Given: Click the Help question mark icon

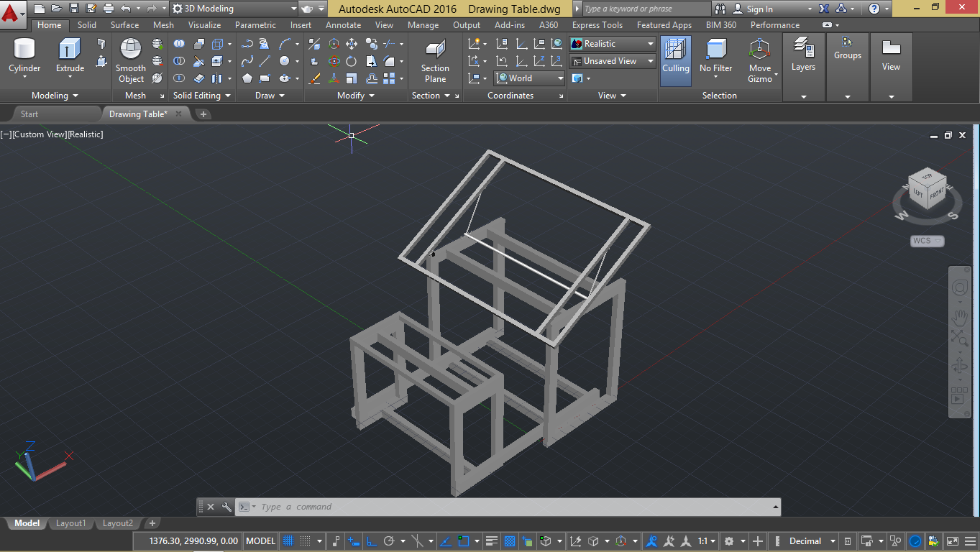Looking at the screenshot, I should 874,9.
